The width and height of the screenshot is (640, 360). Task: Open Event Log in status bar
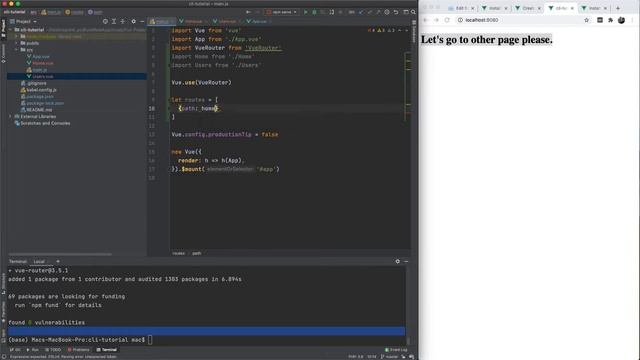pyautogui.click(x=396, y=350)
